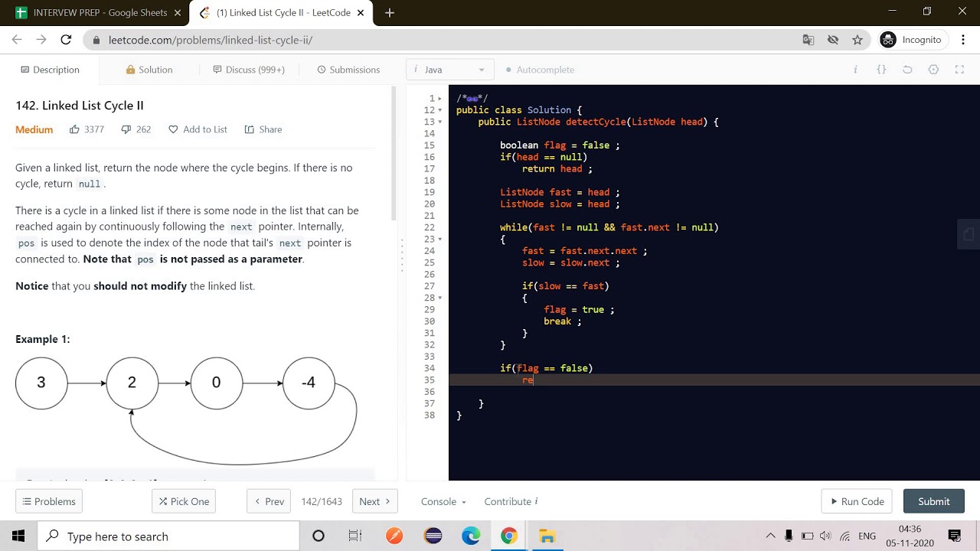Open the code format braces icon
The height and width of the screenshot is (551, 980).
881,70
